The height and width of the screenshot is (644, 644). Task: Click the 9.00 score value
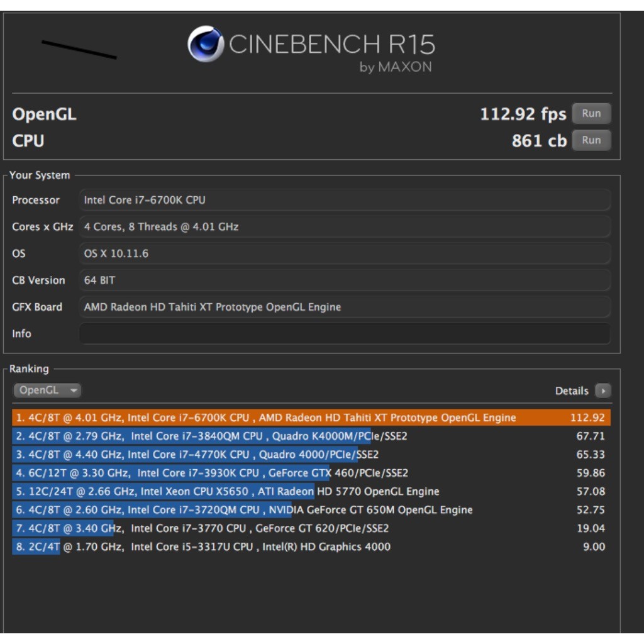coord(594,547)
